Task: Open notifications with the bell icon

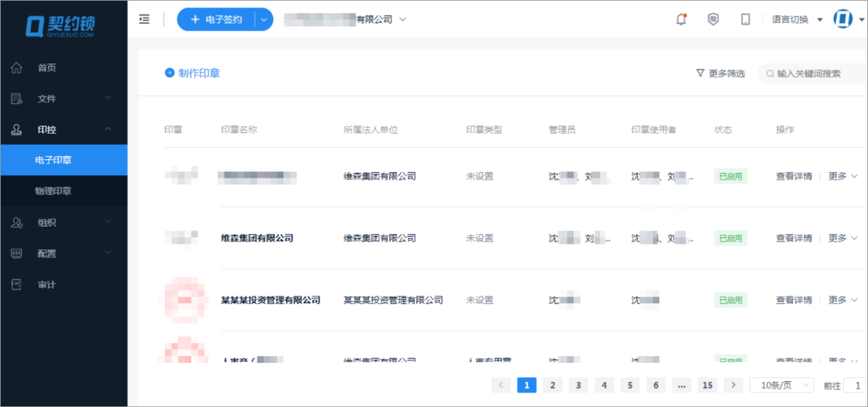Action: tap(681, 19)
